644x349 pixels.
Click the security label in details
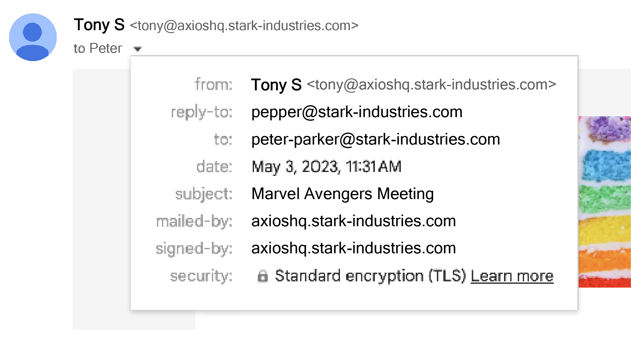(x=201, y=276)
